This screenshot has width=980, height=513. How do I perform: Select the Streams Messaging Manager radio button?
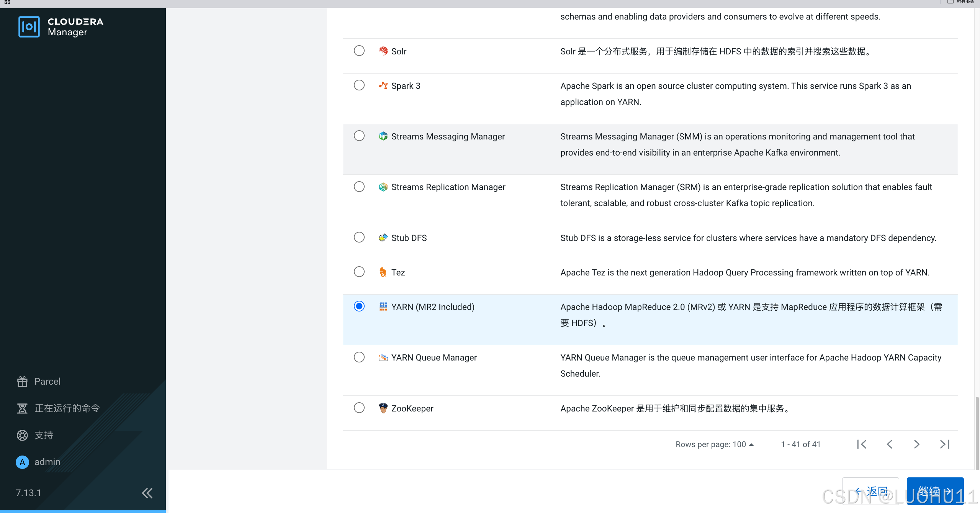pyautogui.click(x=359, y=136)
